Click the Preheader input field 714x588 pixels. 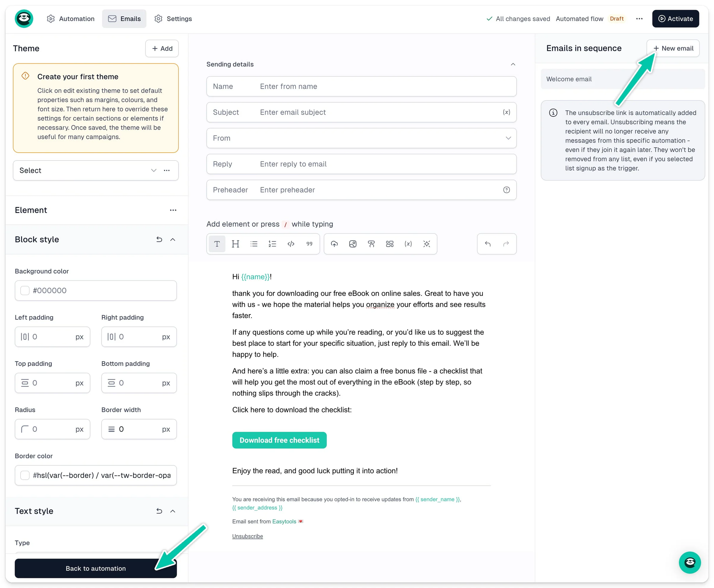pos(361,190)
